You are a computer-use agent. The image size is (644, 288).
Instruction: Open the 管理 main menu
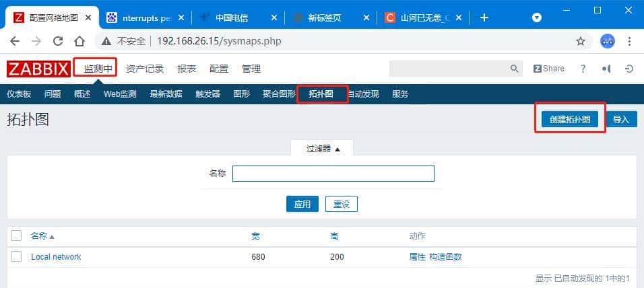tap(251, 69)
